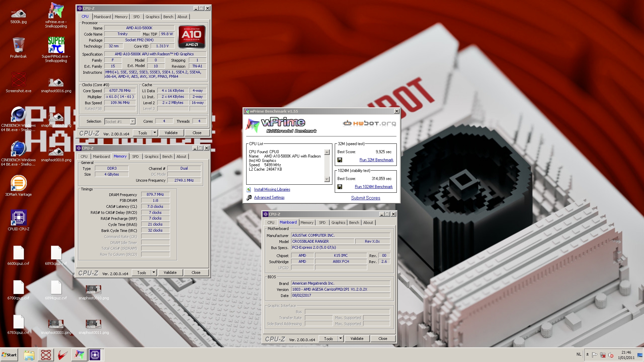Open Windows Explorer from the taskbar

pos(29,355)
